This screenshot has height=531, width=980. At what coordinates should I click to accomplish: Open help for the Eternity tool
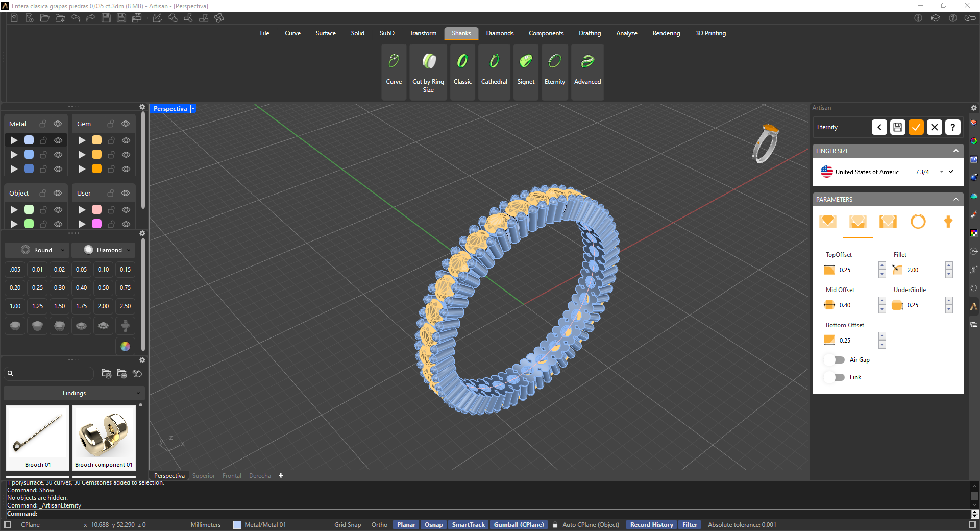click(x=953, y=127)
